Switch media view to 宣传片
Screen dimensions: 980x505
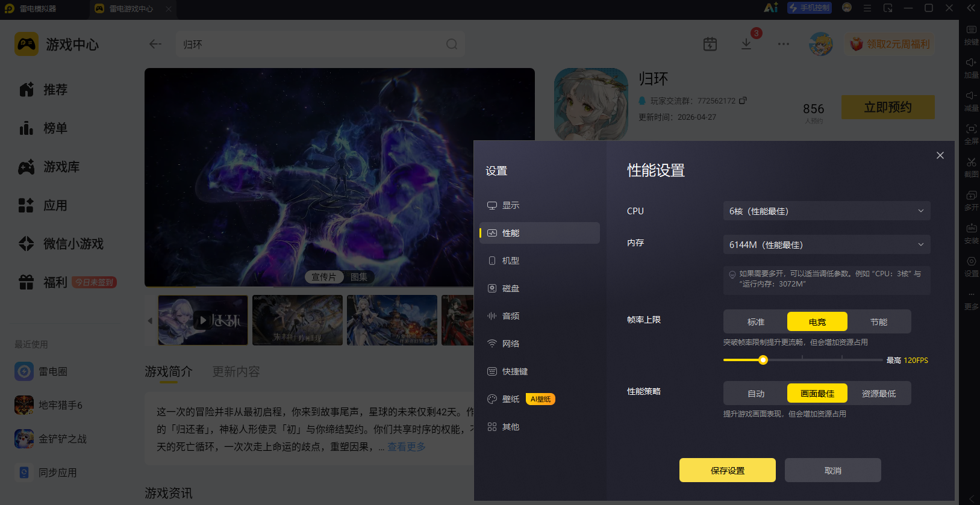pyautogui.click(x=324, y=277)
